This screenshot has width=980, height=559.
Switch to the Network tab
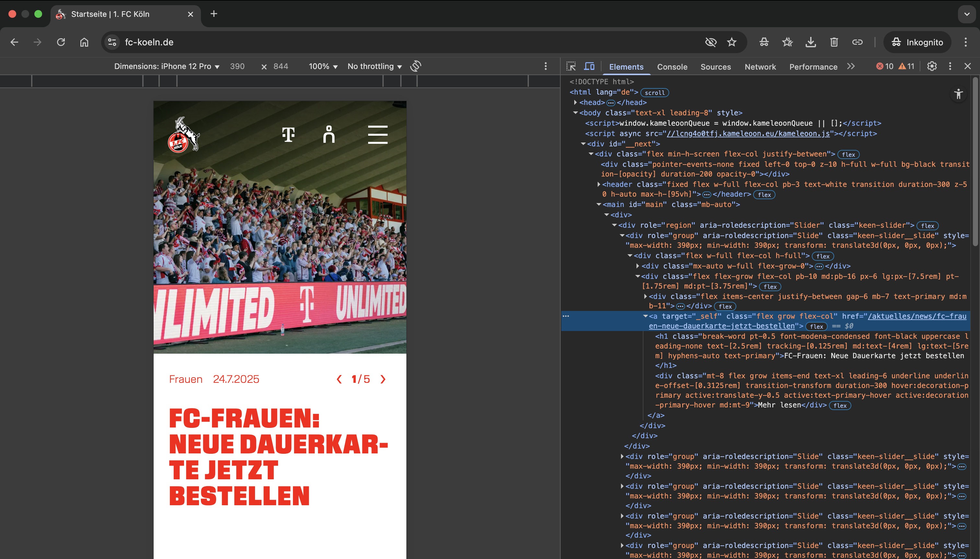(760, 67)
